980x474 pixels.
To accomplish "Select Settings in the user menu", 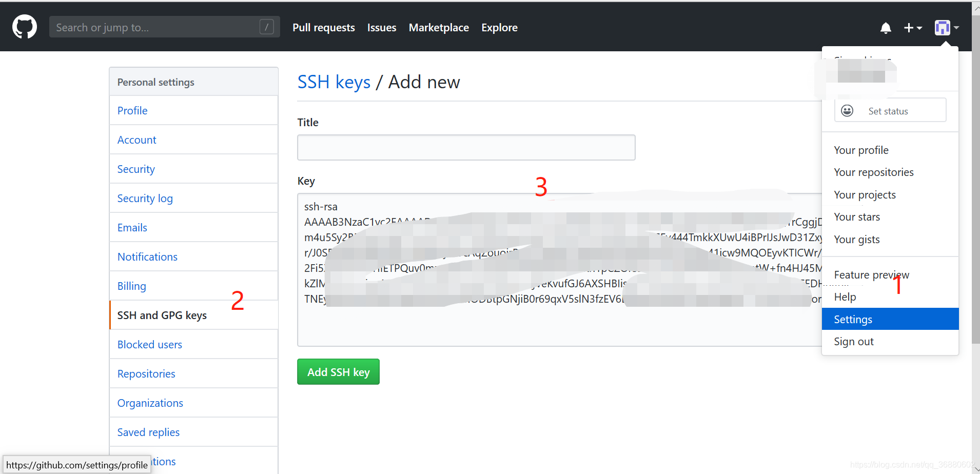I will pos(890,319).
